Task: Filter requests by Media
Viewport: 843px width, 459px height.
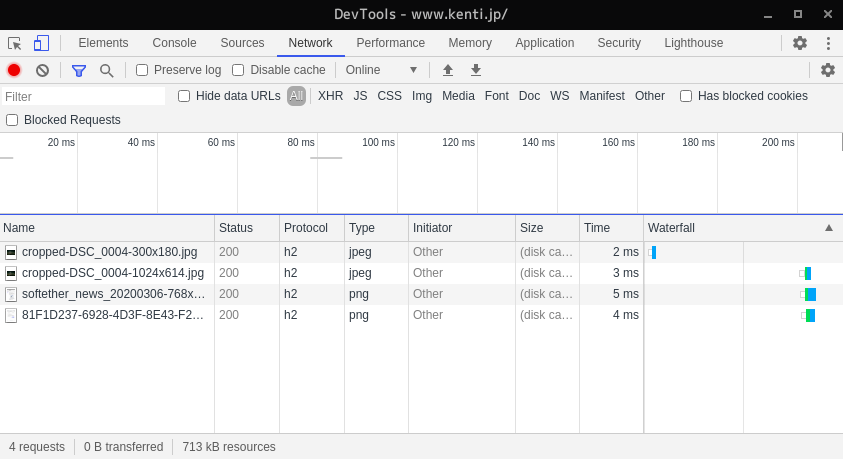Action: click(458, 96)
